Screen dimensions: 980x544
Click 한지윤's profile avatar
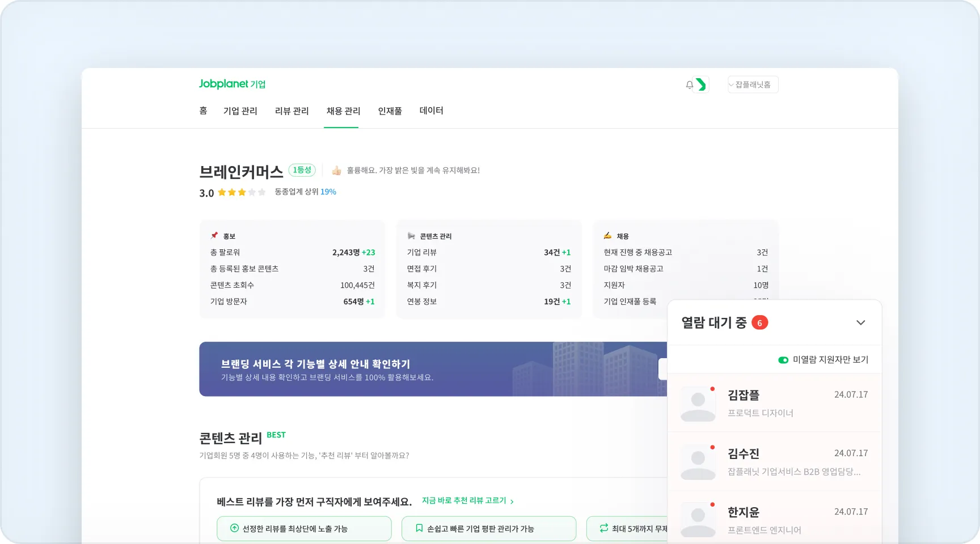click(x=698, y=520)
